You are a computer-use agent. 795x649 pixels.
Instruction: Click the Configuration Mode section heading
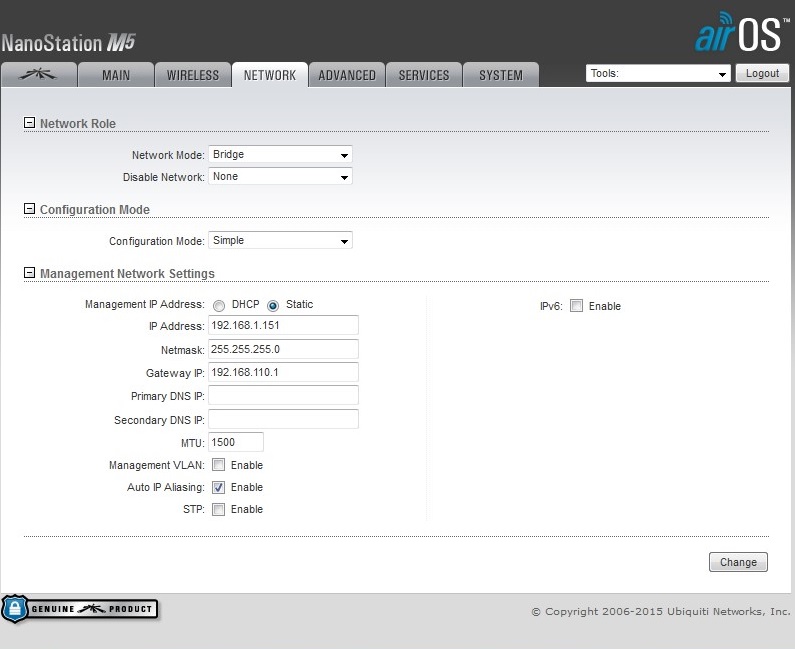(x=95, y=209)
